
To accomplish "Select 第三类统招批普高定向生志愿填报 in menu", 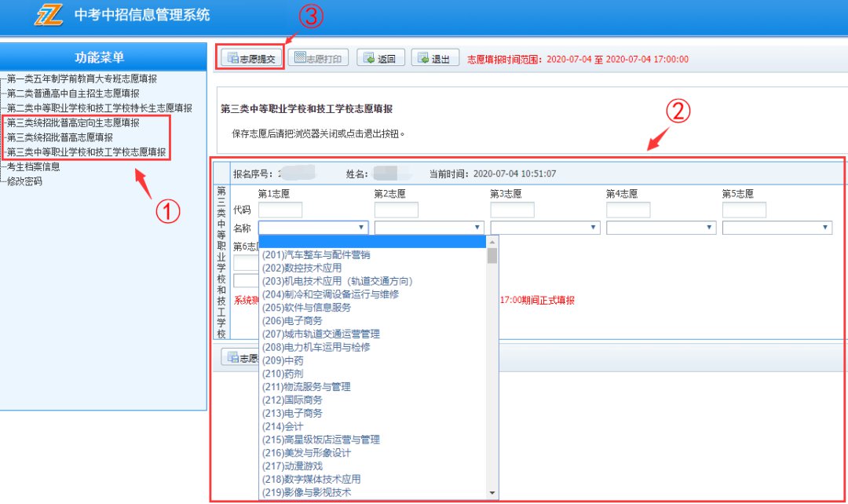I will 73,123.
